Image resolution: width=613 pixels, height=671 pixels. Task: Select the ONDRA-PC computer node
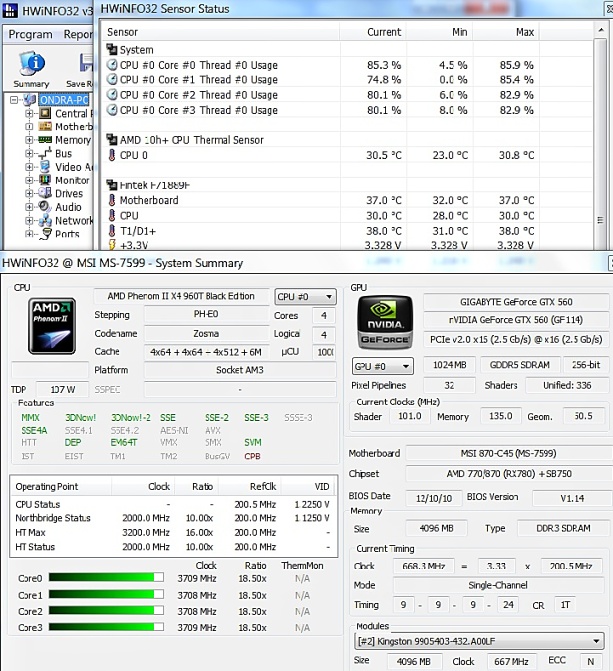click(x=64, y=100)
